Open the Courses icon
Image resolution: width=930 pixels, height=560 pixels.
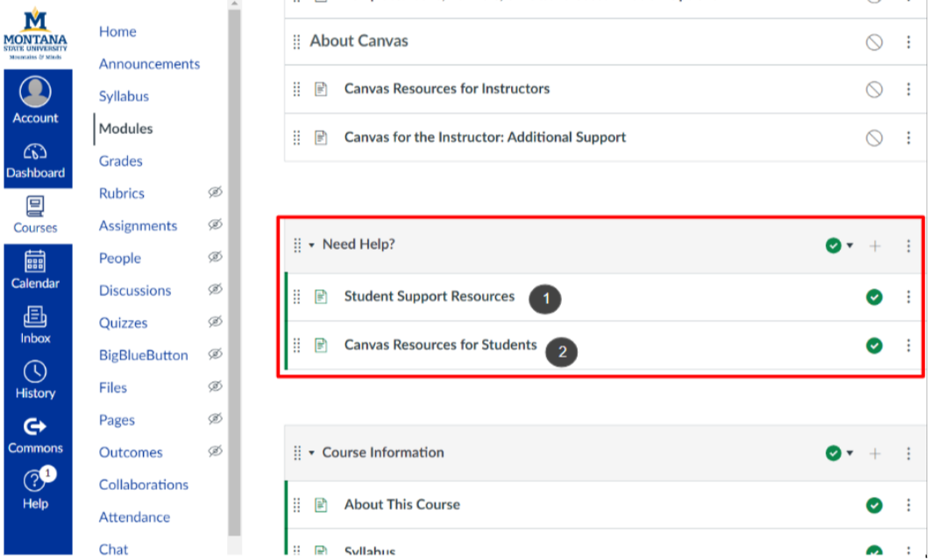tap(36, 208)
